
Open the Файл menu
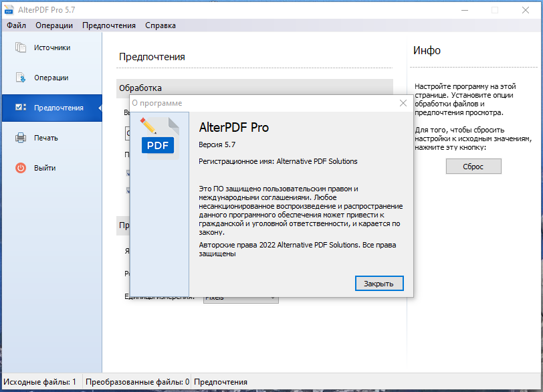[x=16, y=25]
